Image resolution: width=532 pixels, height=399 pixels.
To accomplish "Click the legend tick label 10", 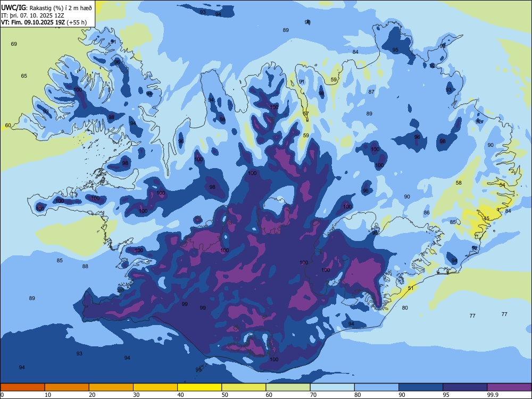I will pos(48,395).
